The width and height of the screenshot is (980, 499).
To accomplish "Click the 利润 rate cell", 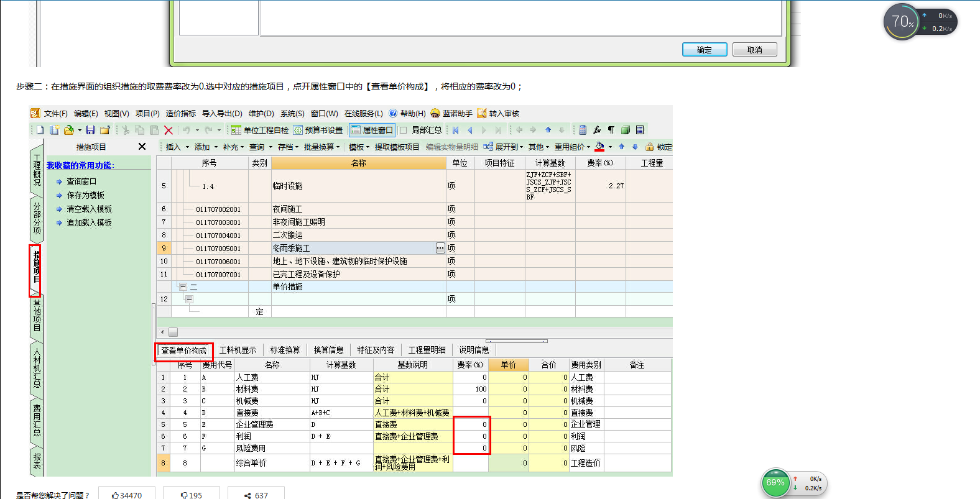I will 471,436.
